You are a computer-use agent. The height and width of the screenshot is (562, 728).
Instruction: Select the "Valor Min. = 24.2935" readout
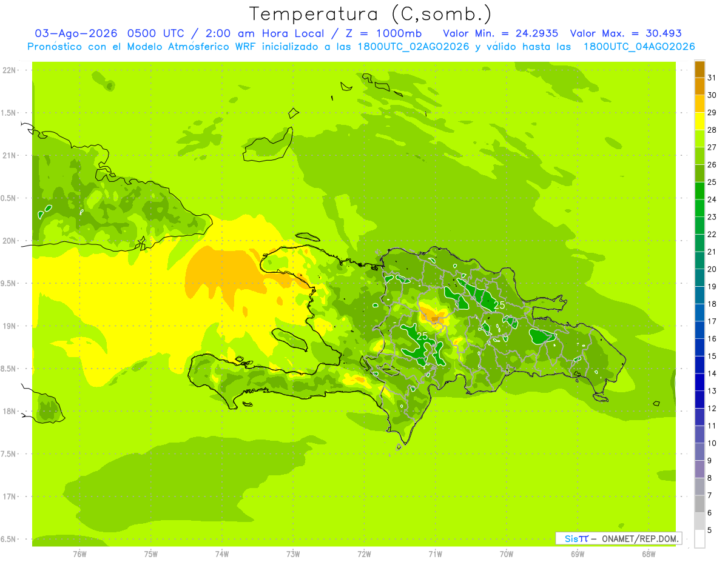500,33
